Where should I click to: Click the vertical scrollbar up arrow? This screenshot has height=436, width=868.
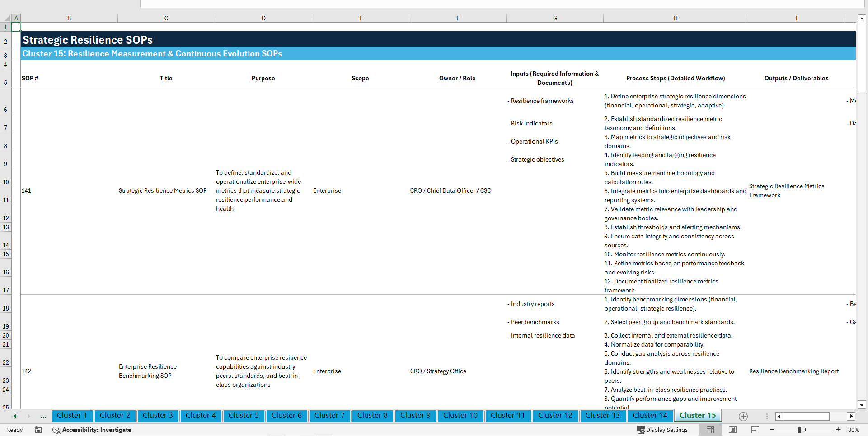coord(862,19)
